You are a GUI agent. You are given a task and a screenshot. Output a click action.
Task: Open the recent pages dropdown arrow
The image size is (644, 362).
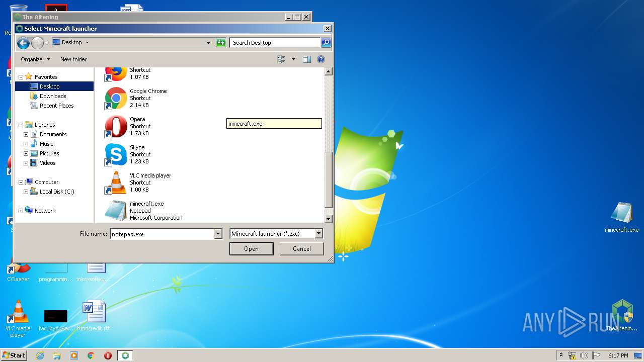tap(47, 43)
